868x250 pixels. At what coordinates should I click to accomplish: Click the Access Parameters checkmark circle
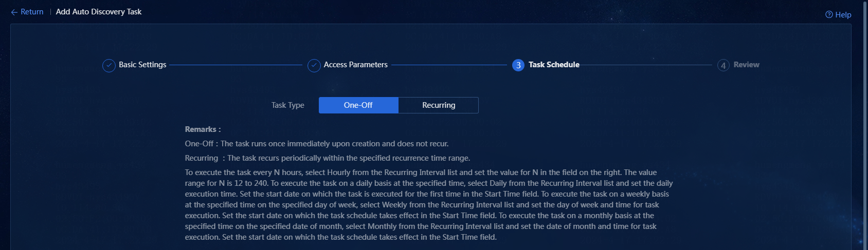pos(314,65)
